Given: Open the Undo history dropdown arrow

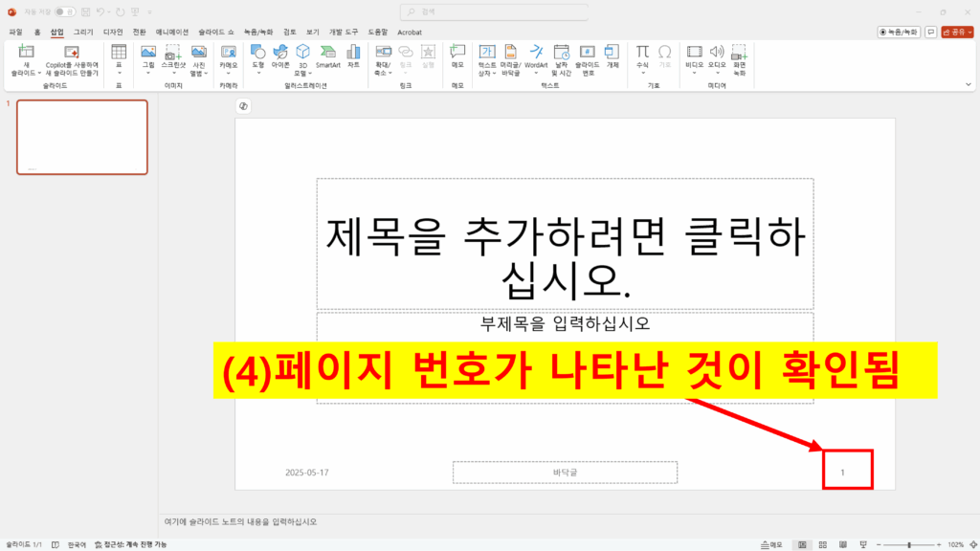Looking at the screenshot, I should click(109, 11).
